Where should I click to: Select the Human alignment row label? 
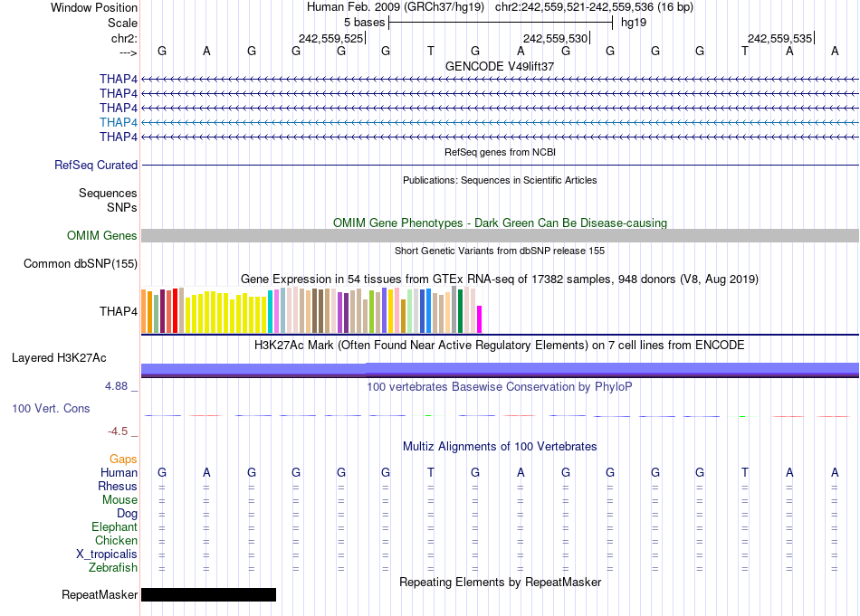119,472
